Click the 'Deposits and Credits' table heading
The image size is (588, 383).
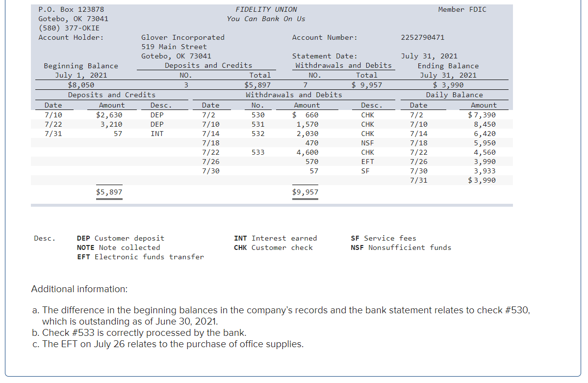point(112,95)
